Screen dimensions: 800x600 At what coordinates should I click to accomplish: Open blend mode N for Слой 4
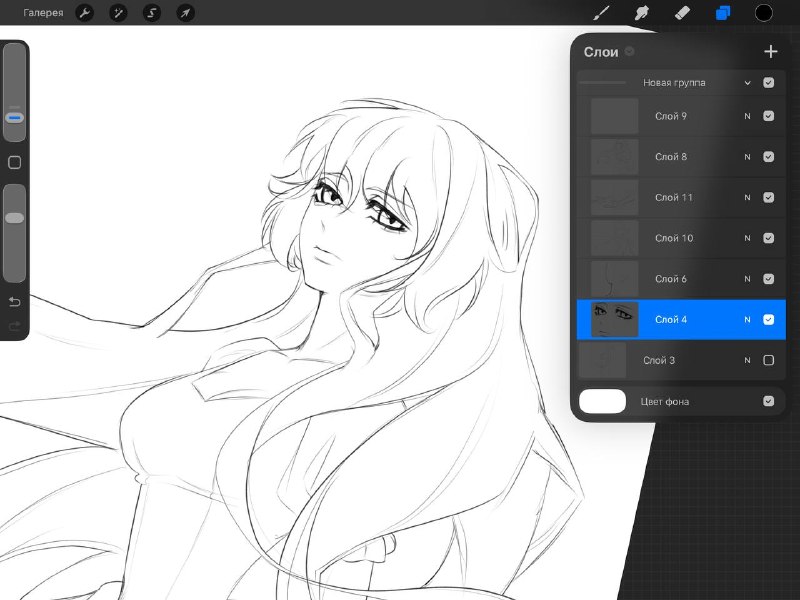click(x=747, y=319)
